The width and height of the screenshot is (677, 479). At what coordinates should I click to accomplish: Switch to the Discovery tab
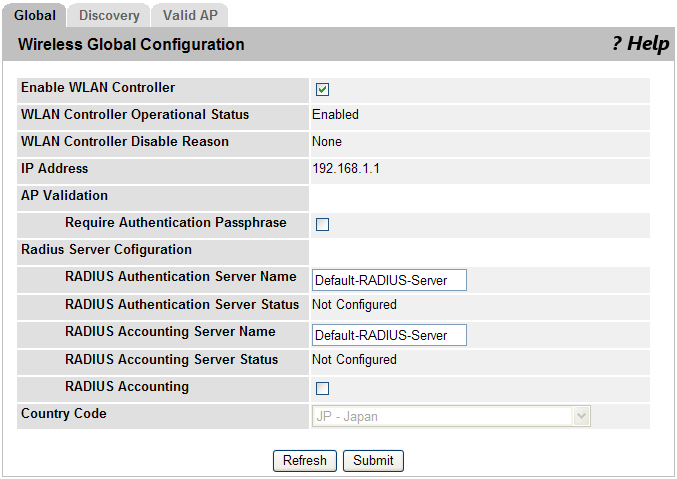109,16
